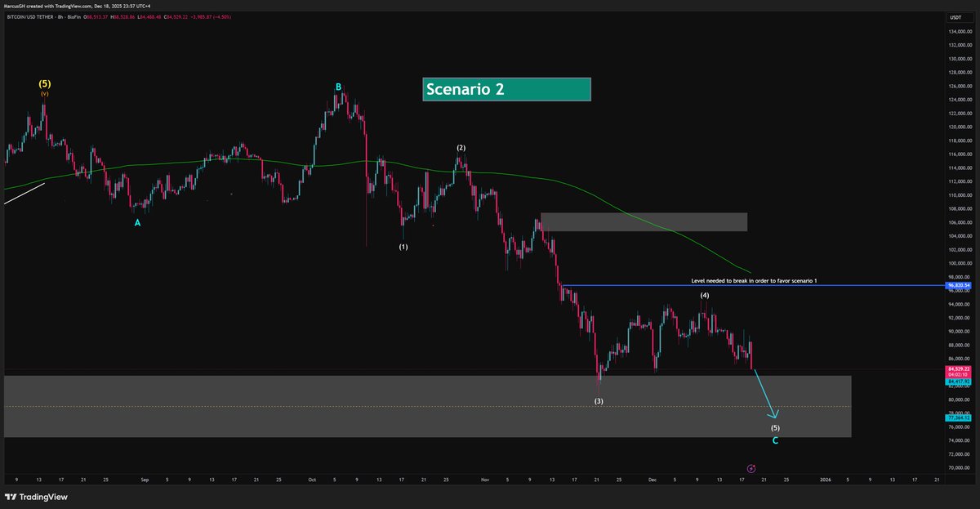The image size is (980, 509).
Task: Click the white (1) wave label
Action: pos(403,246)
